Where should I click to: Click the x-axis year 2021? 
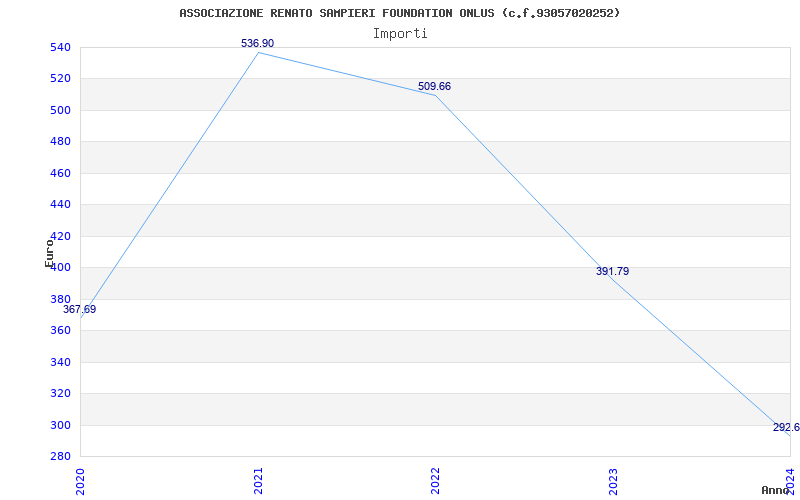tap(258, 481)
